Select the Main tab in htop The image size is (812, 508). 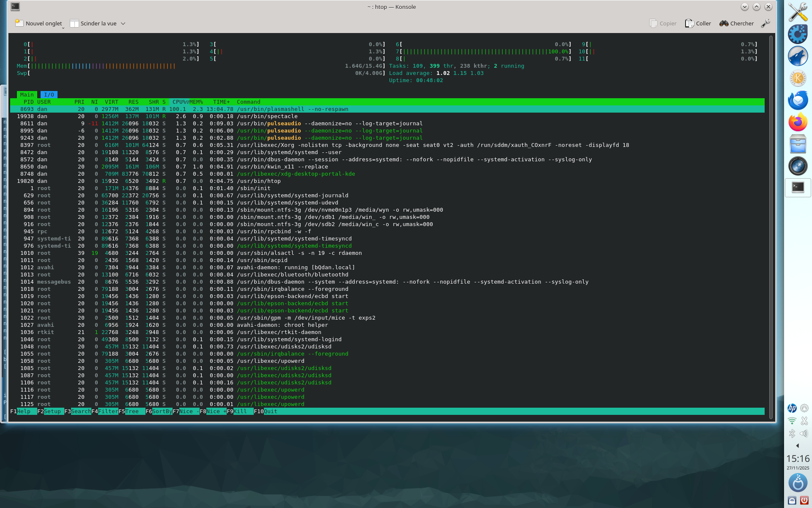coord(27,94)
